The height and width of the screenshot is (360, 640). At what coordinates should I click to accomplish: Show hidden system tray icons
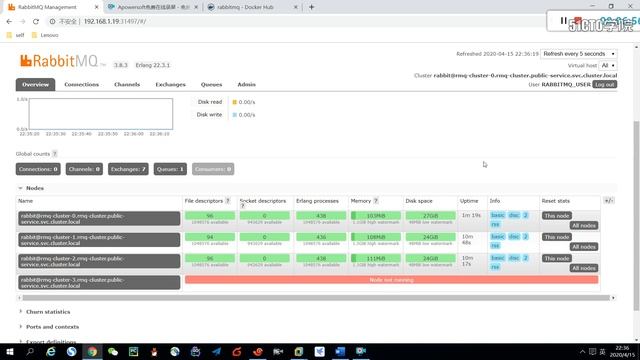(582, 351)
